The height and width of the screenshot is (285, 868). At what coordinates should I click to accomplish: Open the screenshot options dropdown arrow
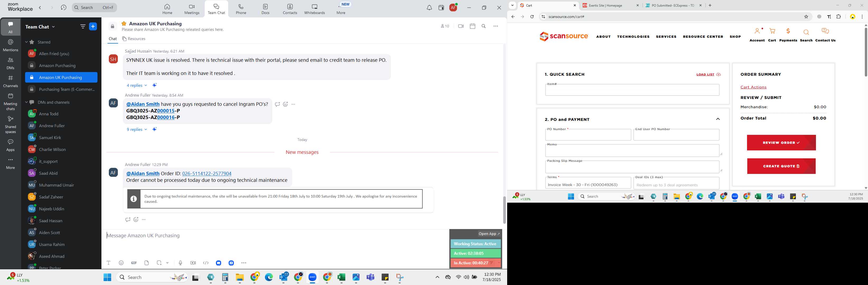(x=167, y=263)
